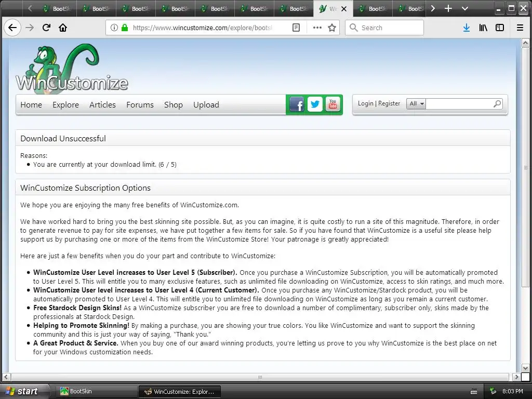Viewport: 532px width, 399px height.
Task: Reload the current page
Action: pos(46,28)
